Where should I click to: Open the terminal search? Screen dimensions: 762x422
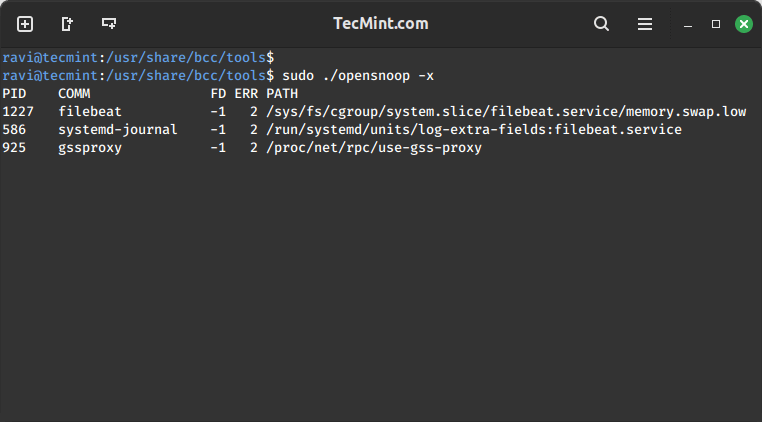[x=601, y=24]
